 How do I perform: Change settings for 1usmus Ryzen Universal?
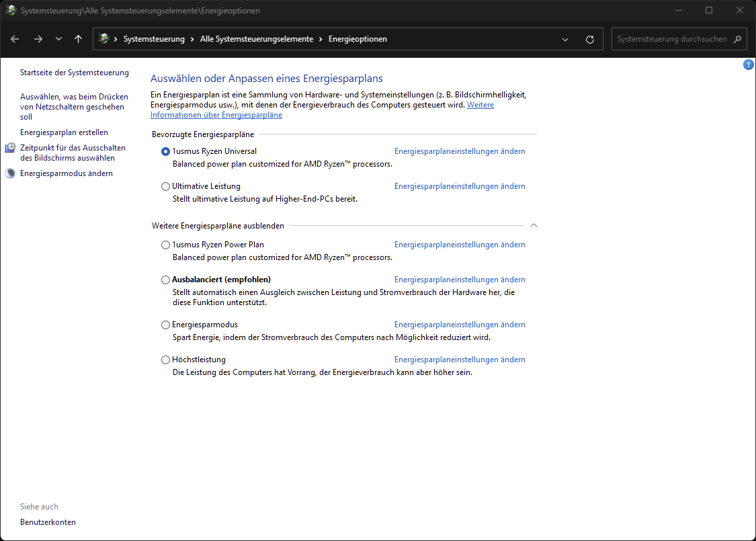point(460,151)
